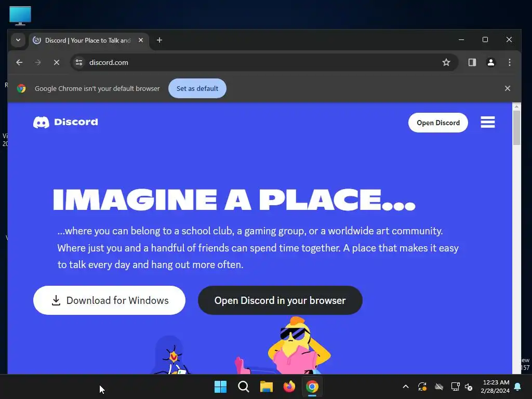Stop loading the page
Screen dimensions: 532x399
[57, 62]
